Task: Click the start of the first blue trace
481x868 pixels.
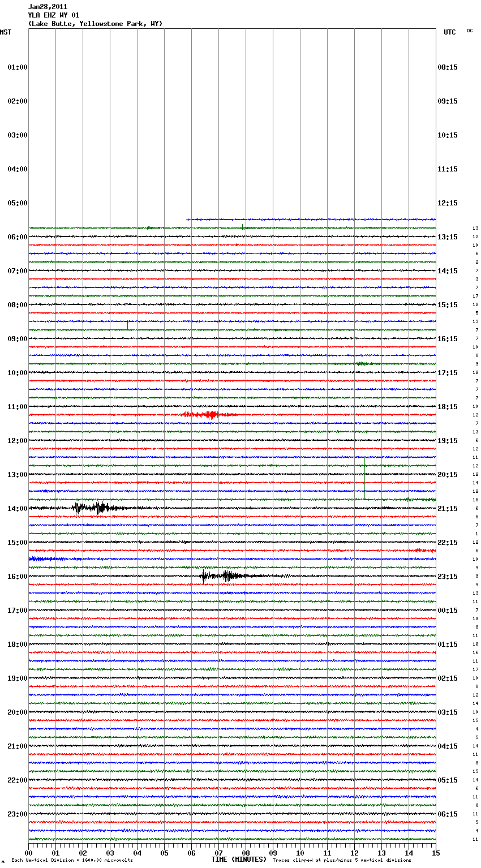Action: point(188,219)
